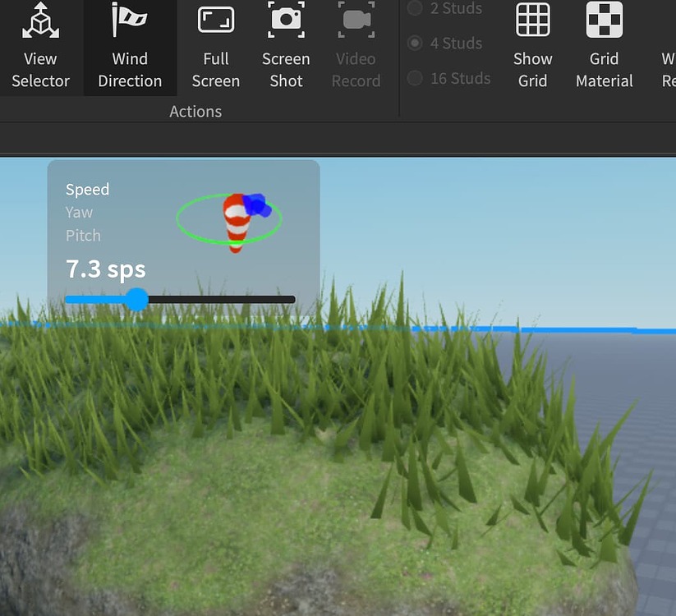
Task: Adjust the wind speed slider handle
Action: point(136,300)
